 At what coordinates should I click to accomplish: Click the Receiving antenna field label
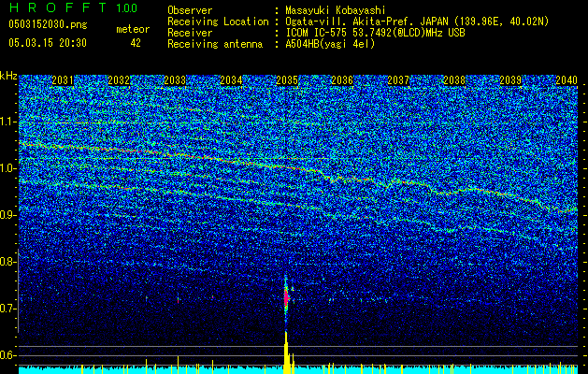(215, 44)
